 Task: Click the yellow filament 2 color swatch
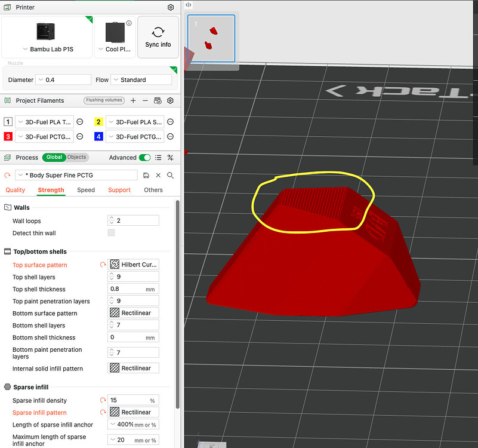[98, 122]
